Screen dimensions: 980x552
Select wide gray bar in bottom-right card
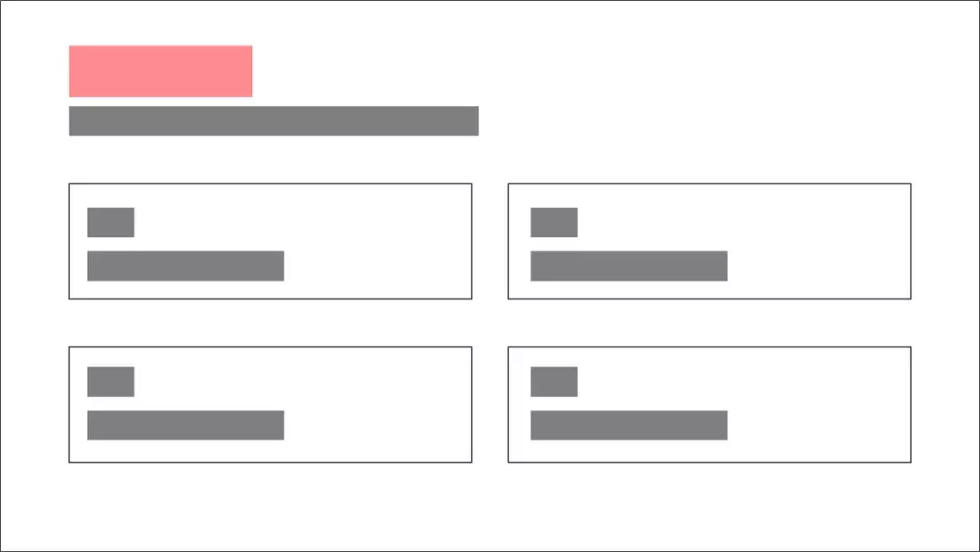629,425
